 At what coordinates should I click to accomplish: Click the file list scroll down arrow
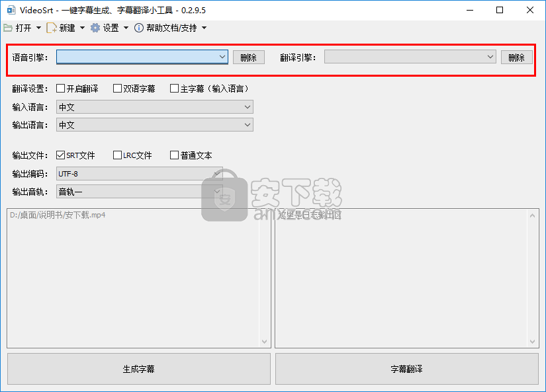click(x=264, y=342)
